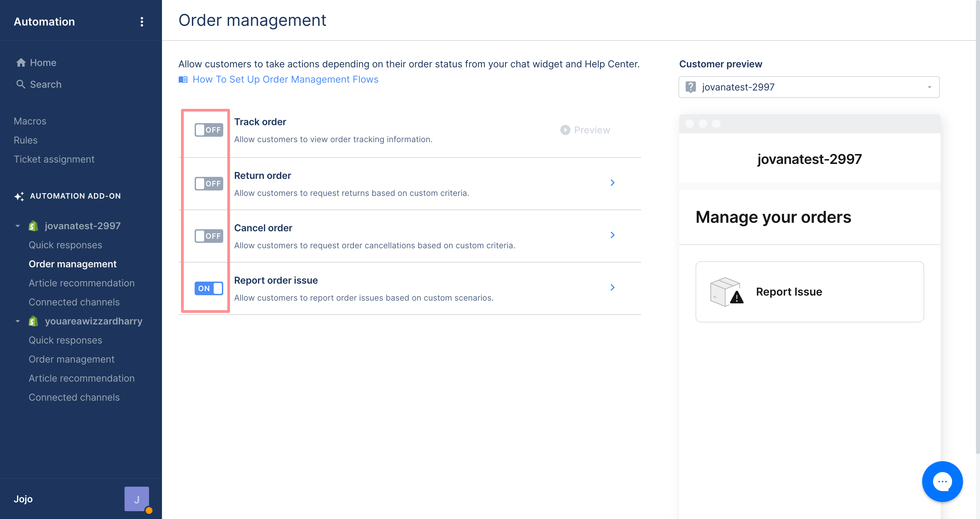Open the Customer preview dropdown

pyautogui.click(x=809, y=87)
